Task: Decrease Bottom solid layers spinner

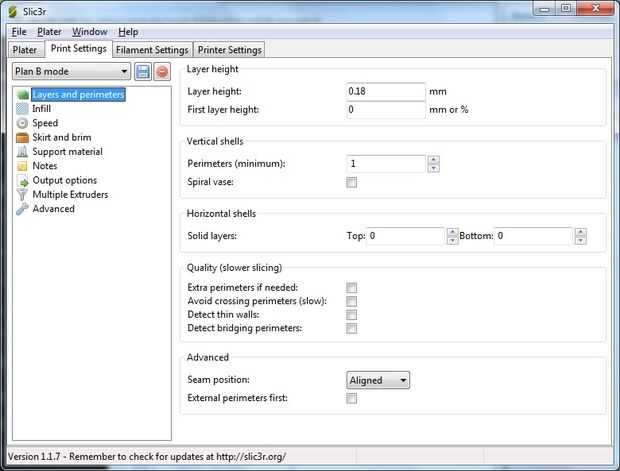Action: pos(580,240)
